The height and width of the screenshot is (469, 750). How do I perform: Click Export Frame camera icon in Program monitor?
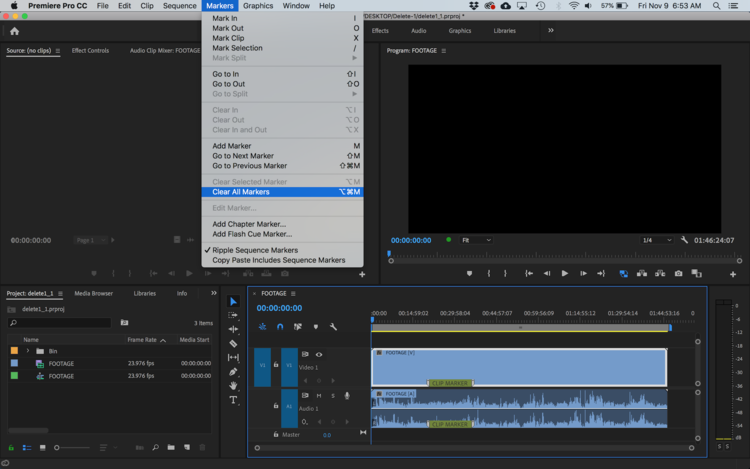click(678, 273)
